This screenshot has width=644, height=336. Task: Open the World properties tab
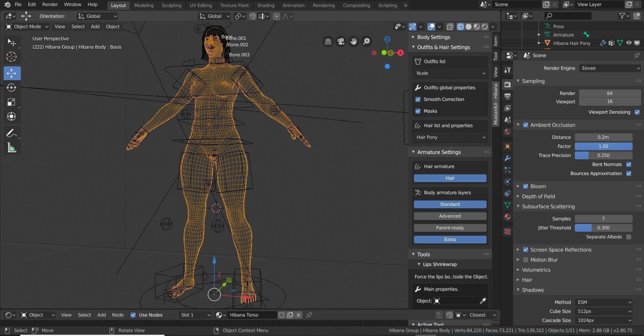point(507,131)
